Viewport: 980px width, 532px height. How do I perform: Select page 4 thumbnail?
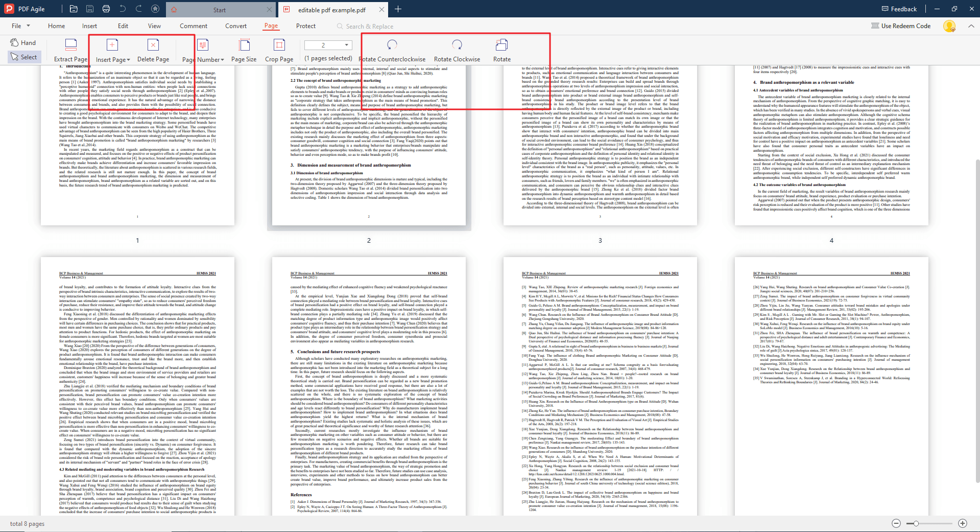[831, 146]
